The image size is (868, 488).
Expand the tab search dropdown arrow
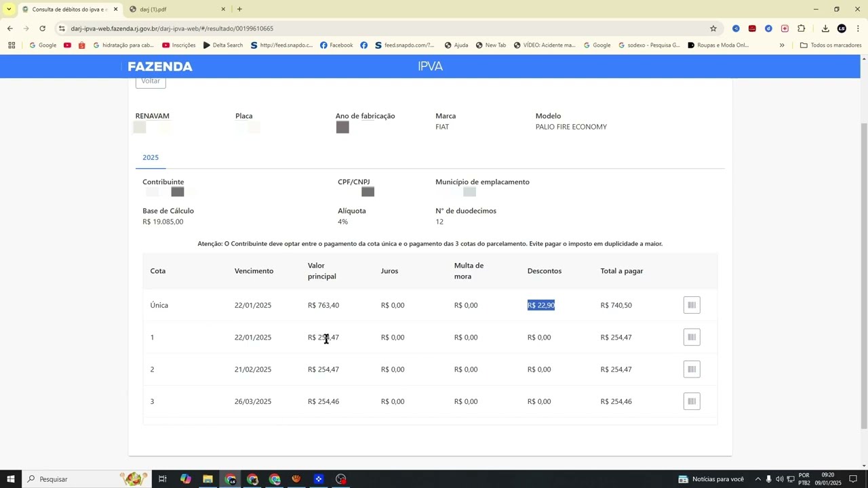(x=9, y=9)
